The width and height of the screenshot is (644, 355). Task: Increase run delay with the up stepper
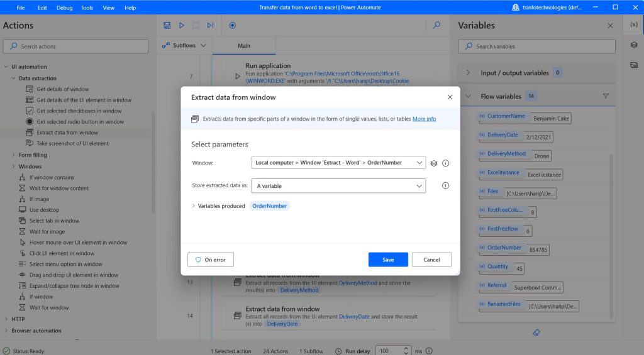(x=406, y=348)
